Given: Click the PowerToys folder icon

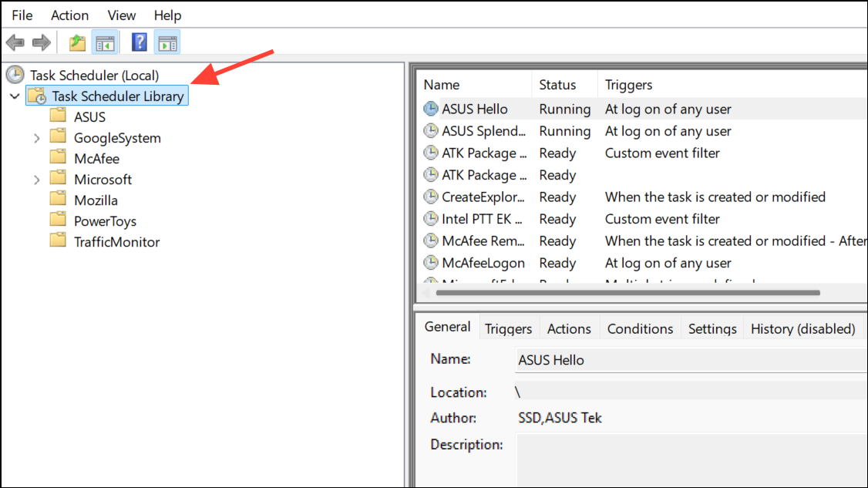Looking at the screenshot, I should (58, 220).
